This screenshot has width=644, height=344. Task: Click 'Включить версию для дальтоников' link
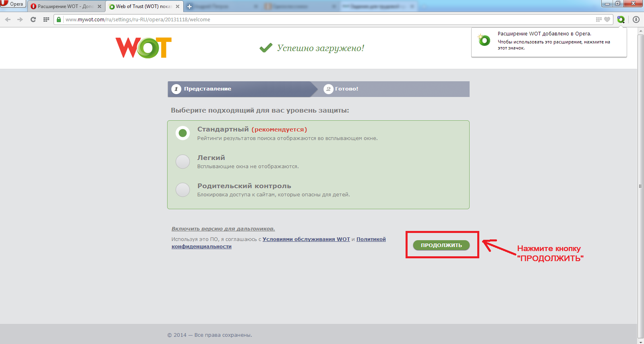click(223, 229)
